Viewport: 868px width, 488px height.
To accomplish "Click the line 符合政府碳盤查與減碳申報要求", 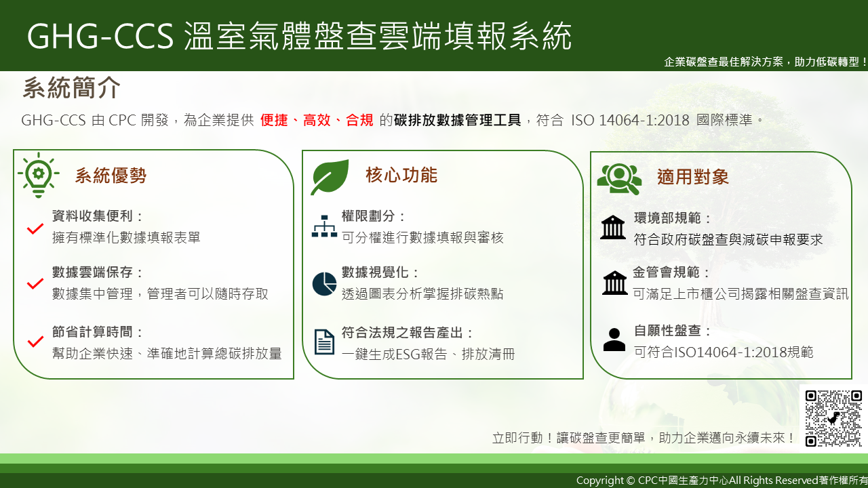I will tap(728, 240).
